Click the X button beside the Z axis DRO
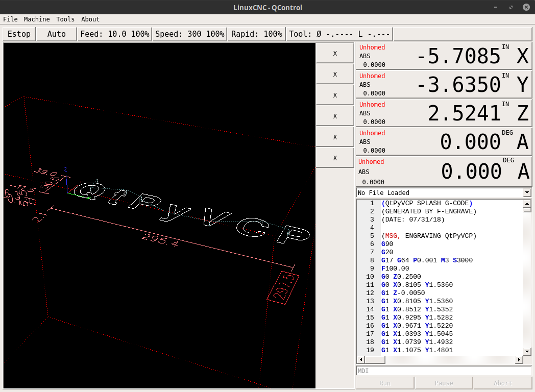The height and width of the screenshot is (392, 535). 335,95
